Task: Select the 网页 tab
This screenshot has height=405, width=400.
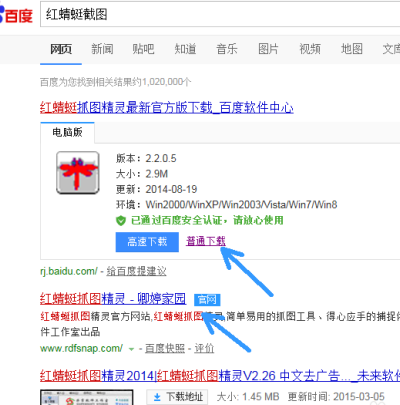Action: (61, 49)
